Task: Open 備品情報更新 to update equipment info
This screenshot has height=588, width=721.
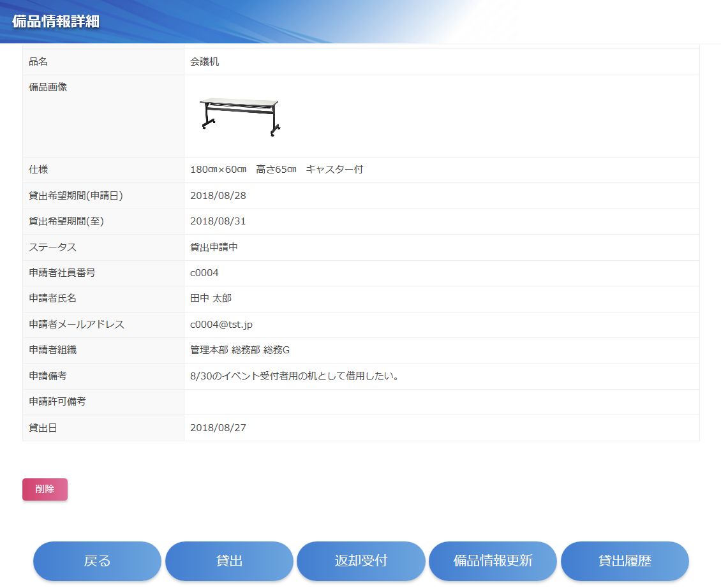Action: point(493,561)
